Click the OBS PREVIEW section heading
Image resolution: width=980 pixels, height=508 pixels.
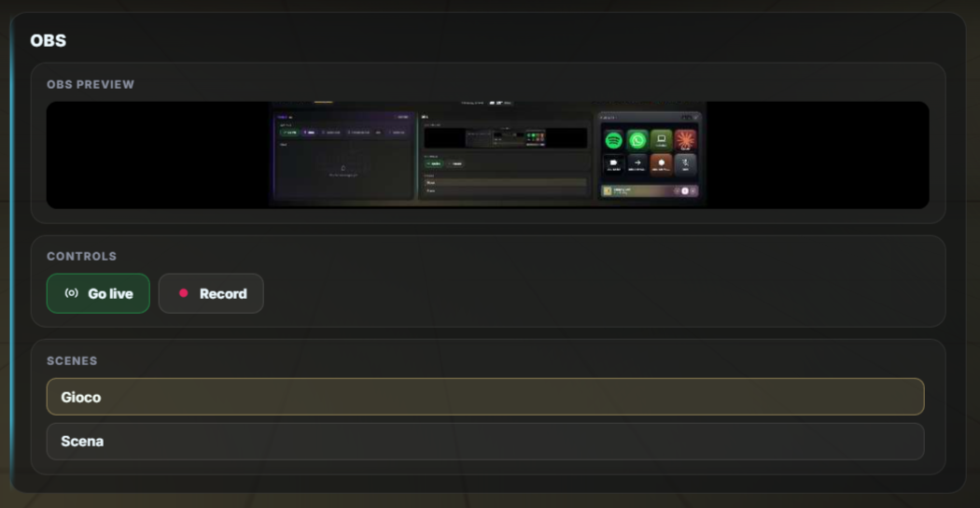tap(91, 84)
